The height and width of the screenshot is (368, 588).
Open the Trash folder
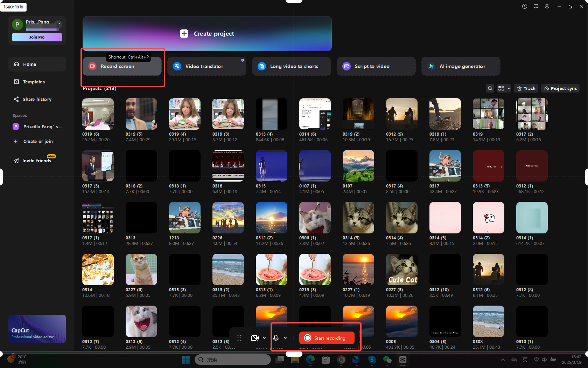tap(526, 88)
